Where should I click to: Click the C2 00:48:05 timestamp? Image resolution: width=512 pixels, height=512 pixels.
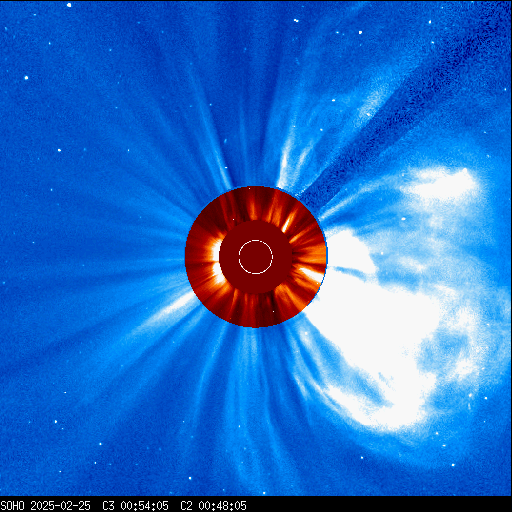(213, 506)
